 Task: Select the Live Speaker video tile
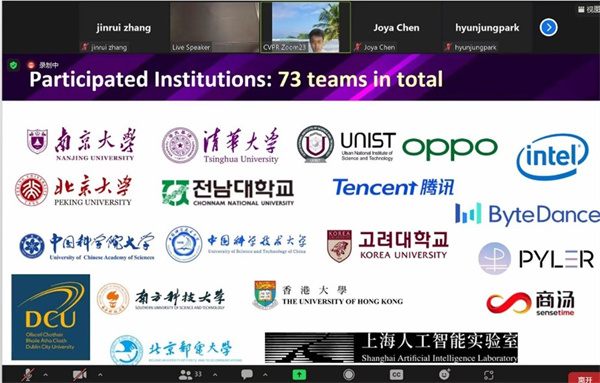215,28
